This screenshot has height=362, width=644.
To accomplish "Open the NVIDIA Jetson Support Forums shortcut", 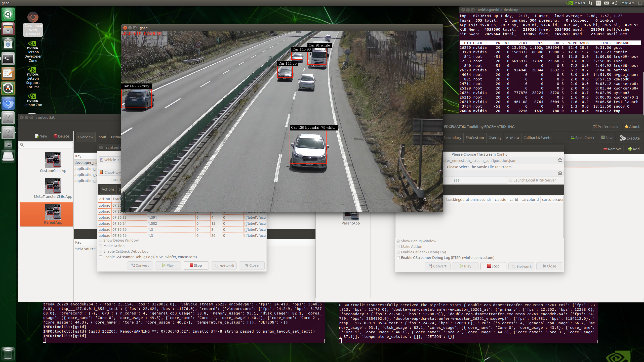I will (33, 78).
